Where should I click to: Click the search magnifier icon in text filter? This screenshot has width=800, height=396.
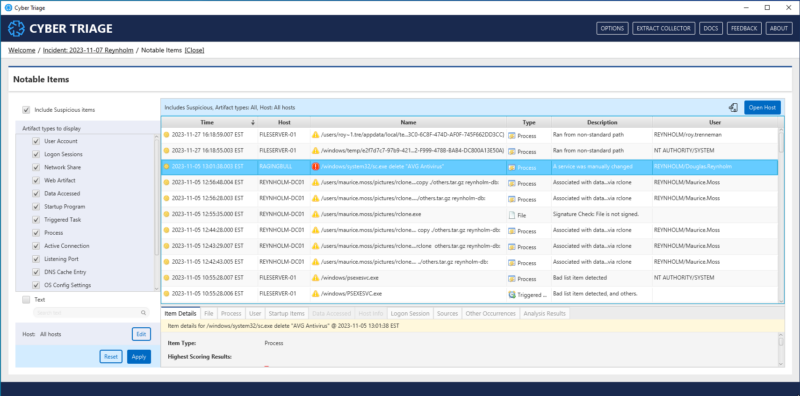pos(143,313)
